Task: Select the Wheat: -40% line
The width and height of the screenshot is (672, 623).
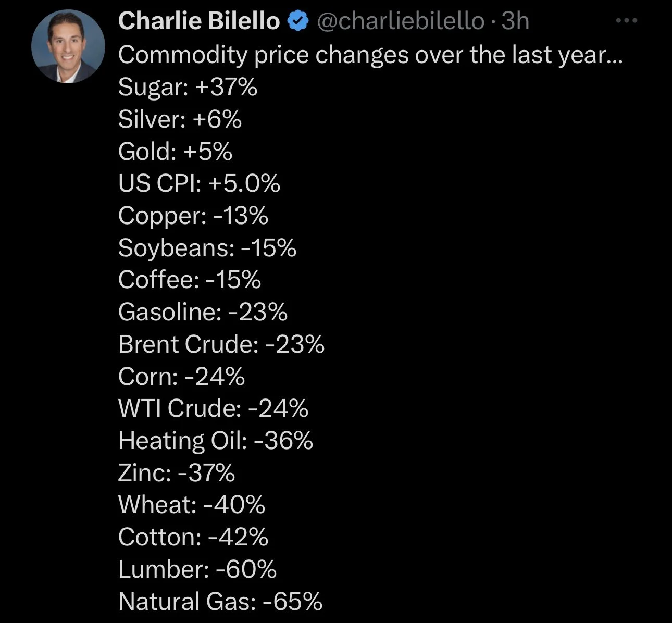Action: [x=192, y=504]
